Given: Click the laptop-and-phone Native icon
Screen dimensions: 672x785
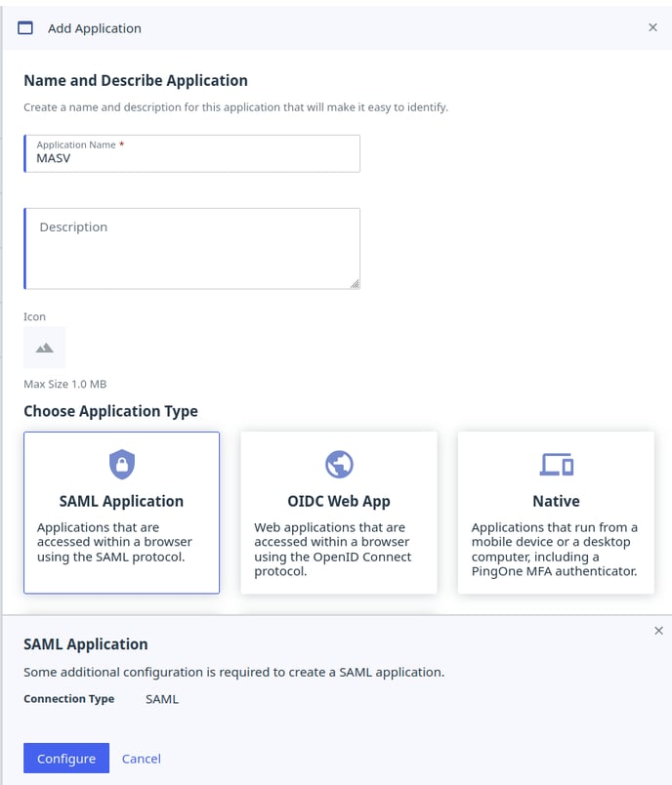Looking at the screenshot, I should [x=555, y=463].
